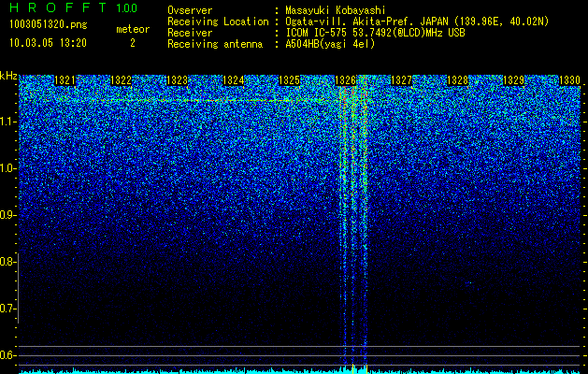
Task: Click the 1327 time marker
Action: point(402,80)
